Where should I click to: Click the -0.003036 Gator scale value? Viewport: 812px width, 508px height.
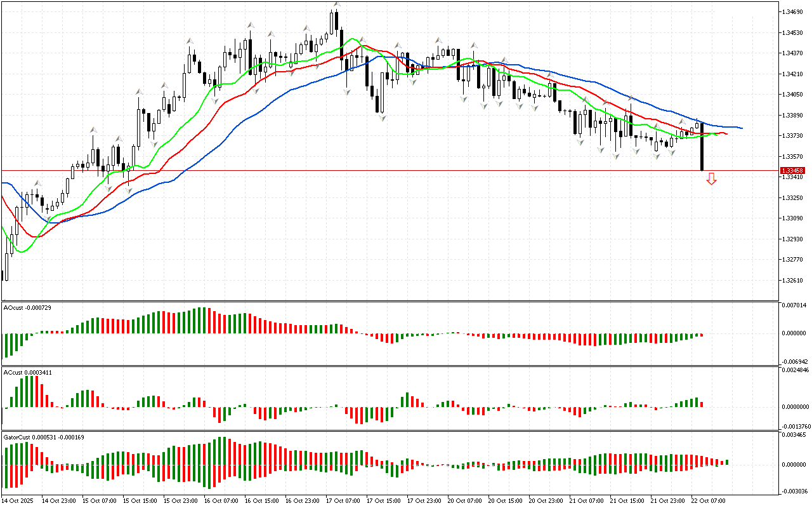[794, 491]
